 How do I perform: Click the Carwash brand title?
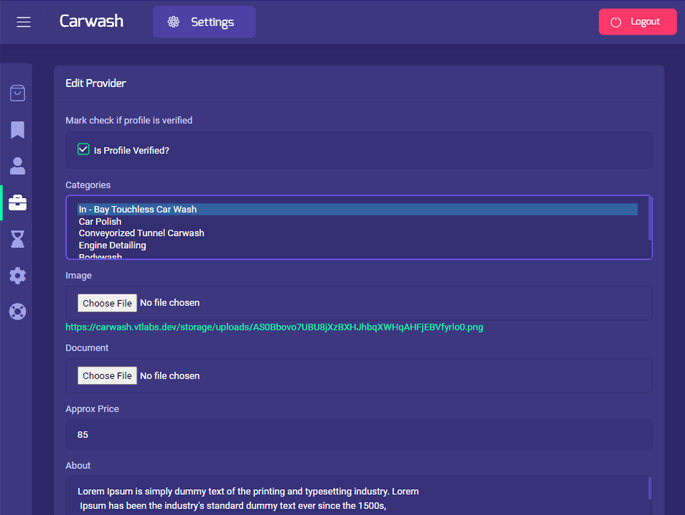[x=91, y=21]
